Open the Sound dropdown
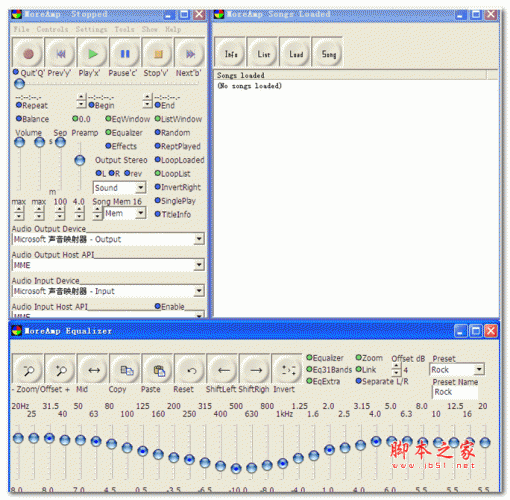 pyautogui.click(x=140, y=188)
